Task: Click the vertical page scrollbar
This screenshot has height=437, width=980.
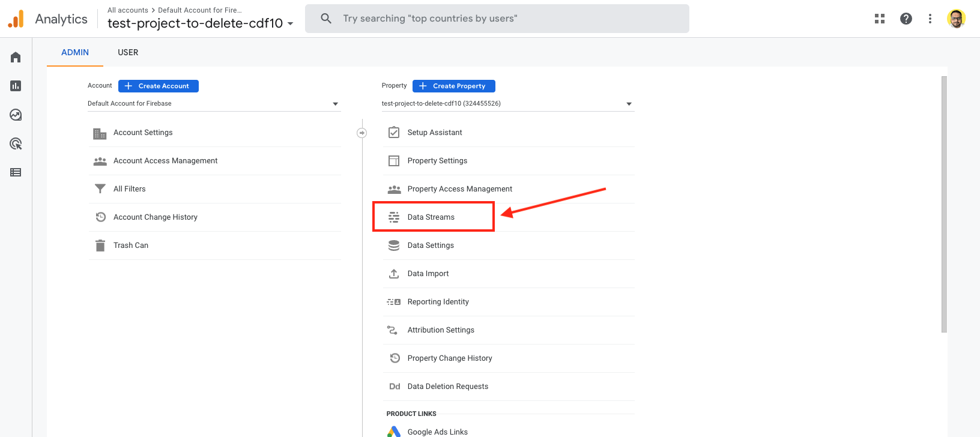Action: pyautogui.click(x=944, y=204)
